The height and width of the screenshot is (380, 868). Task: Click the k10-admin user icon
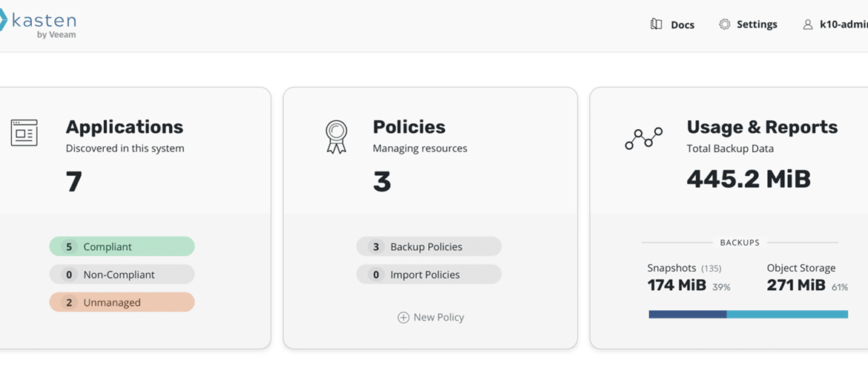pyautogui.click(x=808, y=24)
